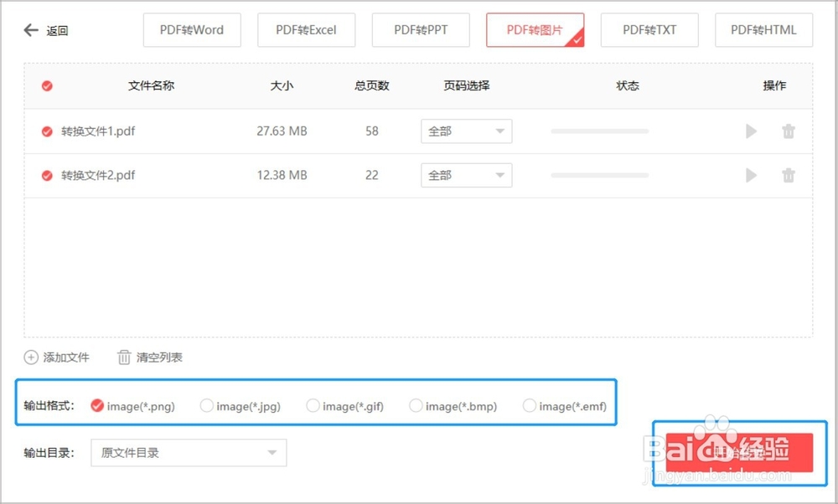The width and height of the screenshot is (838, 504).
Task: Click the plus icon for 添加文件
Action: tap(31, 357)
